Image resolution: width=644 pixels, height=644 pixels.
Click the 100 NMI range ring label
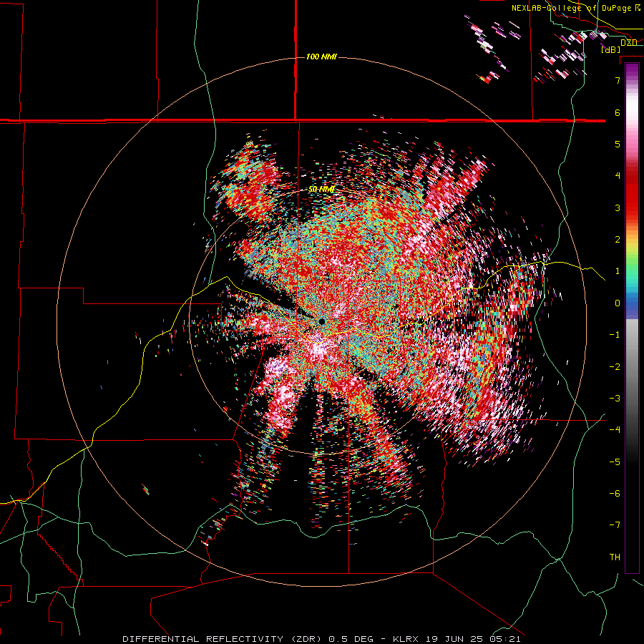(x=321, y=57)
